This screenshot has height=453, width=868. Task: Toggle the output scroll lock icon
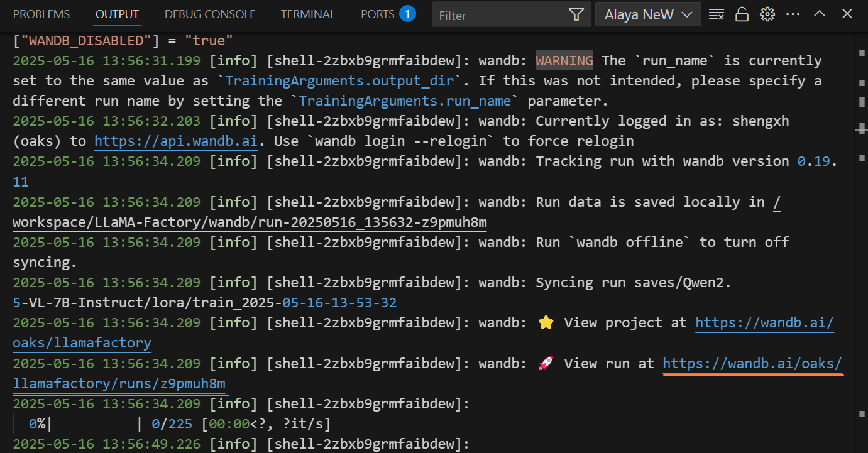click(x=742, y=14)
